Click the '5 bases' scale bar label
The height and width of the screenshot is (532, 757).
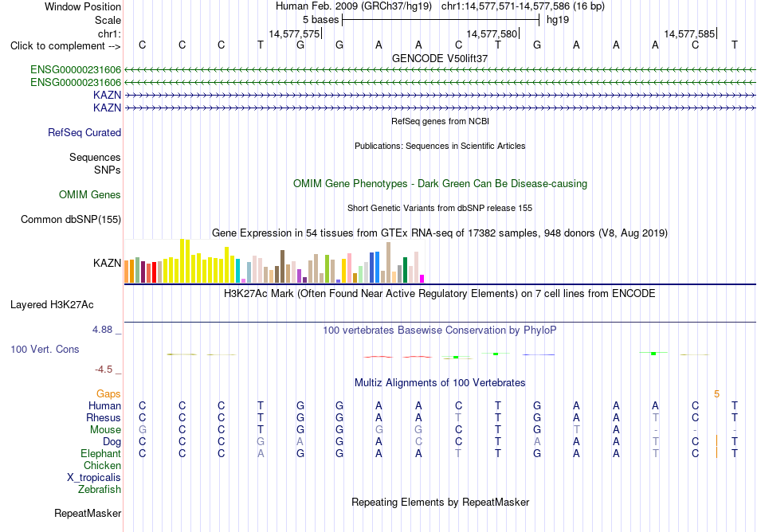(320, 20)
